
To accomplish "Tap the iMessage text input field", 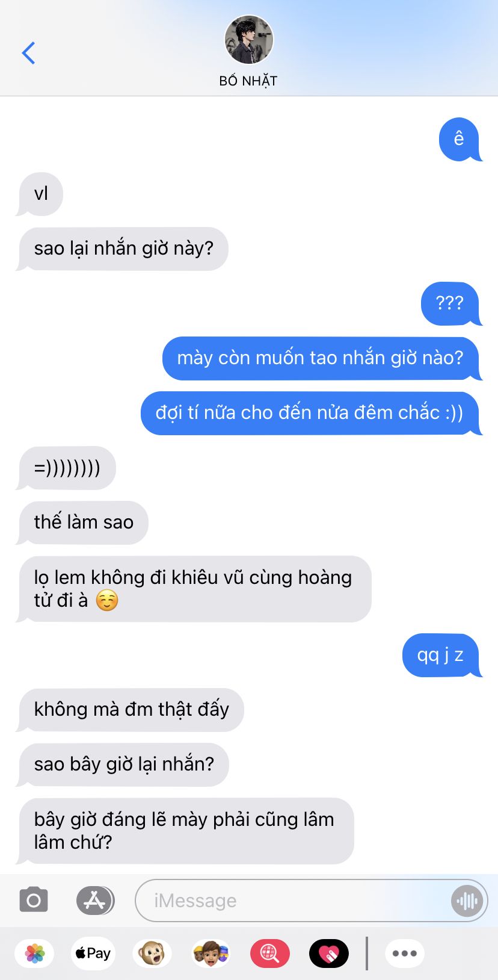I will click(x=312, y=901).
